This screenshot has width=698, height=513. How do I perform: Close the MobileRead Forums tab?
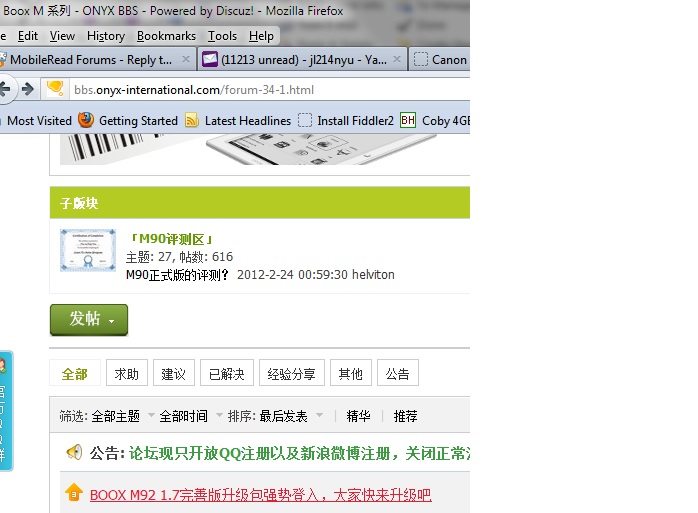click(x=186, y=59)
